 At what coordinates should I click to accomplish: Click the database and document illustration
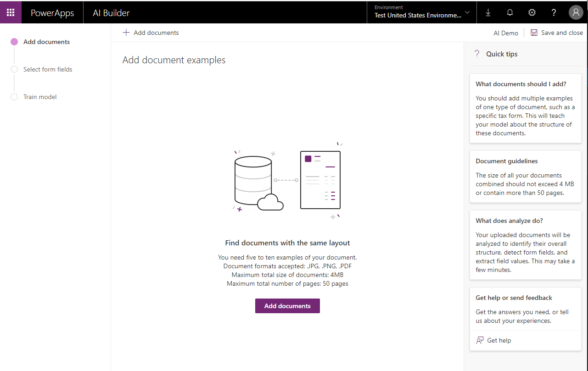click(287, 181)
